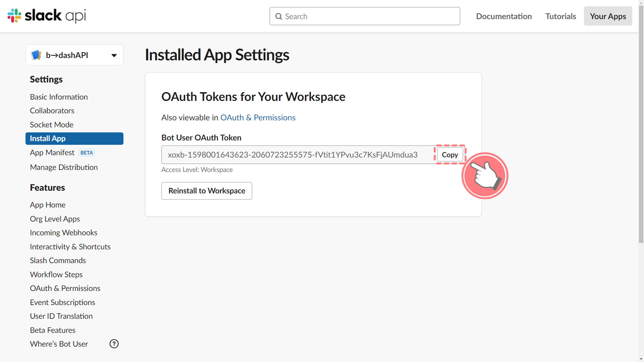Open Event Subscriptions page
644x362 pixels.
pyautogui.click(x=62, y=302)
